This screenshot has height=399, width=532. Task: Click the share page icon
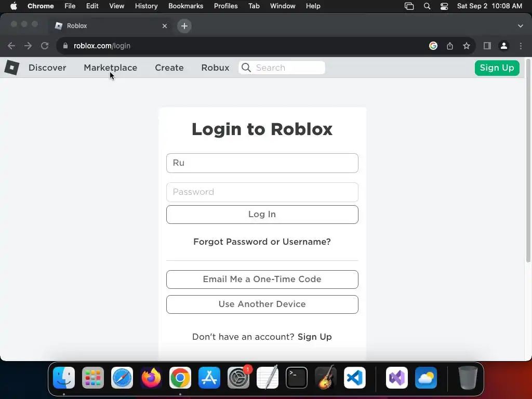450,46
